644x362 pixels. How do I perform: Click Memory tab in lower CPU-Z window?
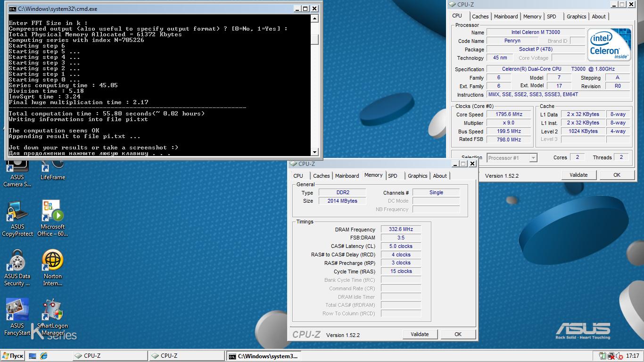tap(373, 175)
